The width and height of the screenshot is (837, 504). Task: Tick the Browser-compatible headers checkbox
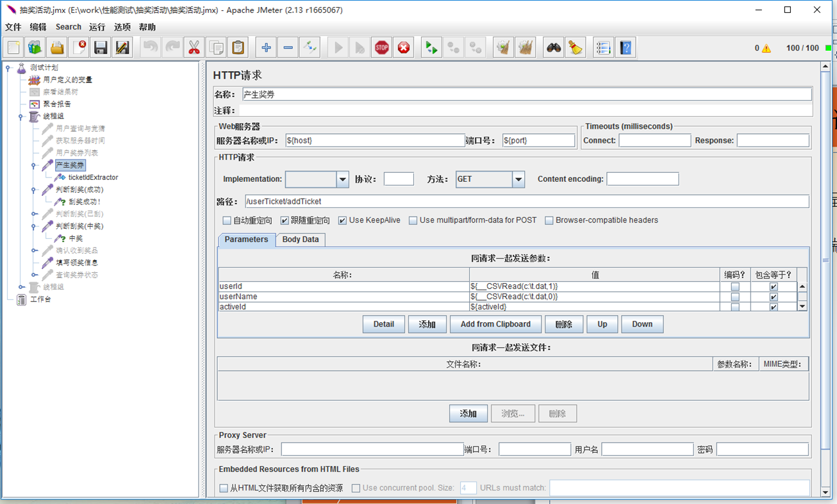[549, 220]
